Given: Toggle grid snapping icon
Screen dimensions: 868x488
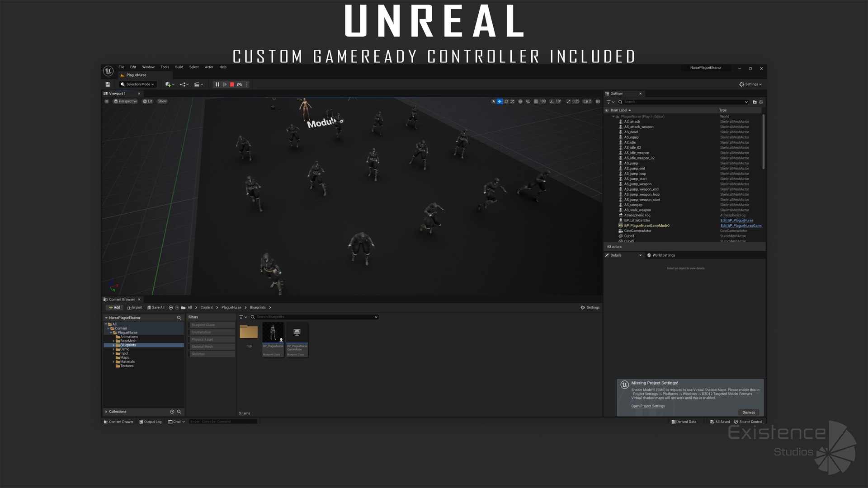Looking at the screenshot, I should coord(536,102).
